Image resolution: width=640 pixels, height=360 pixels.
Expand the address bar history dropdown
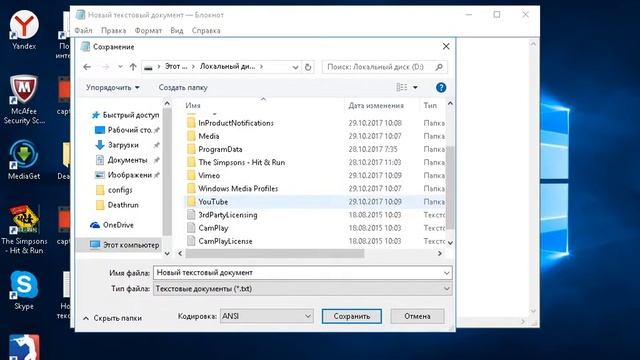click(295, 67)
